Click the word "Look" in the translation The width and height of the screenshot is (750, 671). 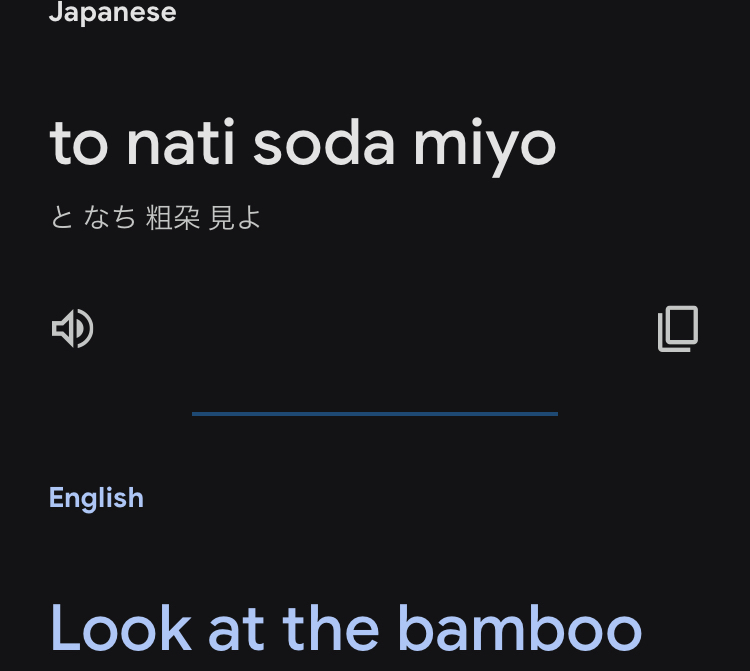point(121,628)
